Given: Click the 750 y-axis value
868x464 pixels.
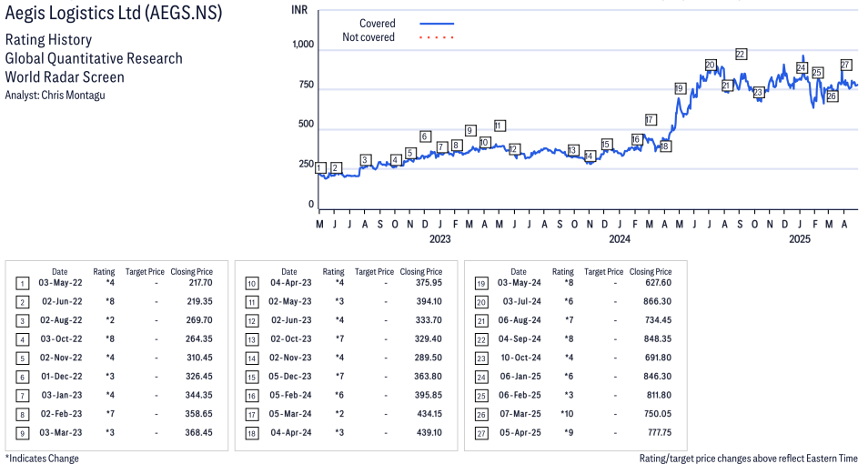Looking at the screenshot, I should [306, 85].
